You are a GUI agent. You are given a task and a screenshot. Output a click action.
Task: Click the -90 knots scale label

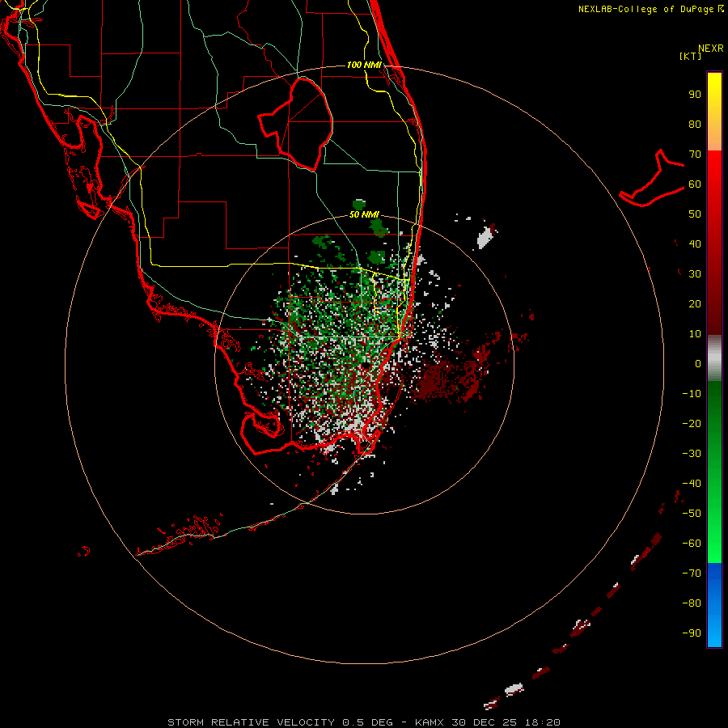click(692, 633)
